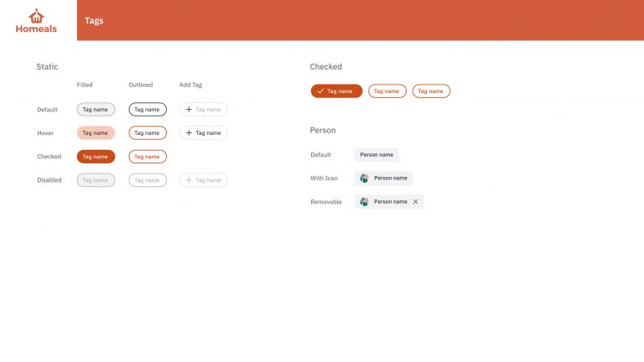The height and width of the screenshot is (362, 644).
Task: Select the Checked row outlined orange Tag name
Action: point(148,157)
